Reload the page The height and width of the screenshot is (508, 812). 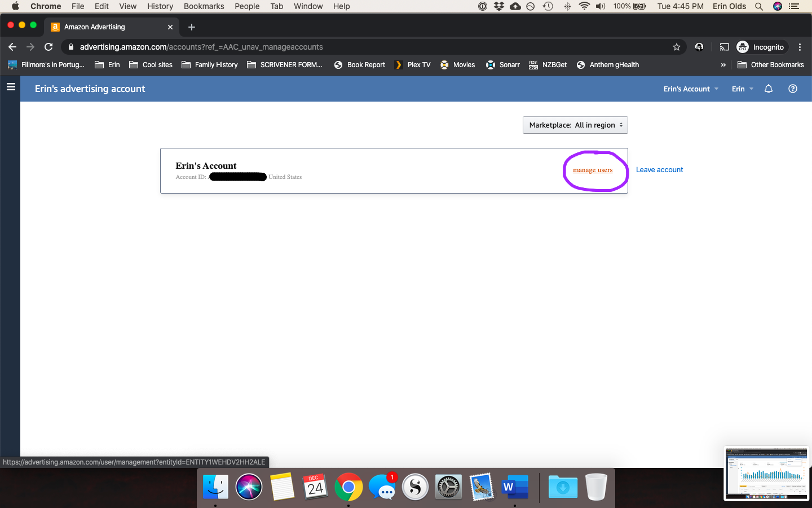pyautogui.click(x=48, y=47)
